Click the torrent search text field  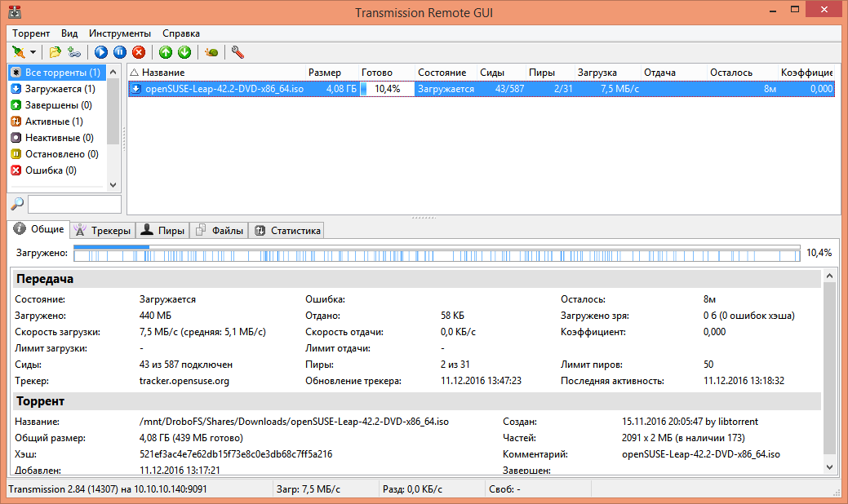74,204
